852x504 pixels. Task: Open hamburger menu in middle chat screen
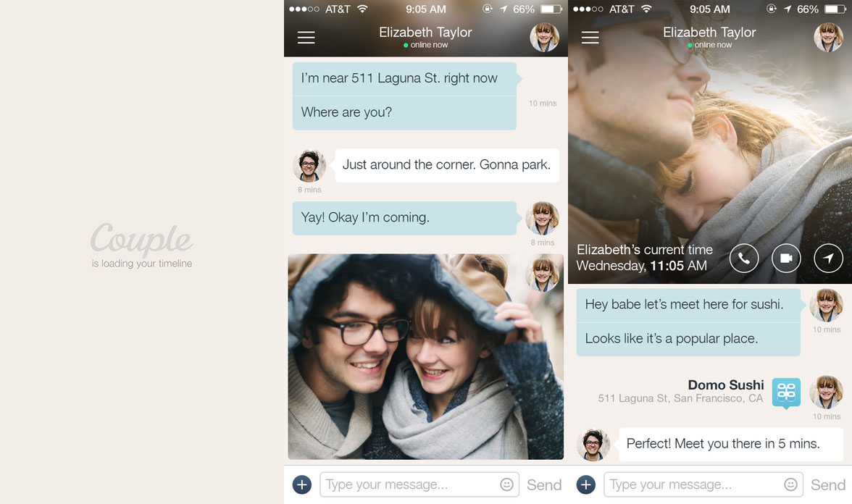coord(306,38)
